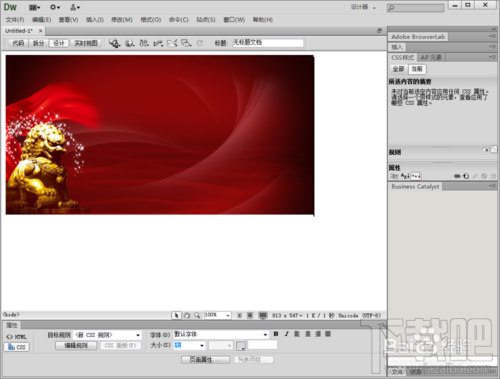Select CSS mode in Properties panel
Image resolution: width=500 pixels, height=379 pixels.
pos(17,347)
